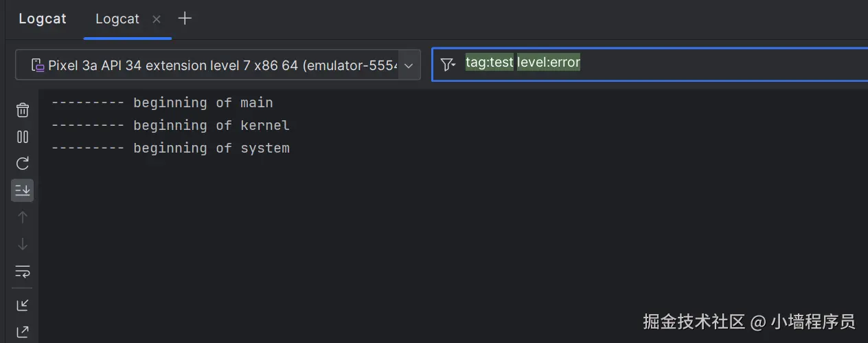Restart logcat with the circular arrow
The image size is (868, 343).
pyautogui.click(x=23, y=164)
